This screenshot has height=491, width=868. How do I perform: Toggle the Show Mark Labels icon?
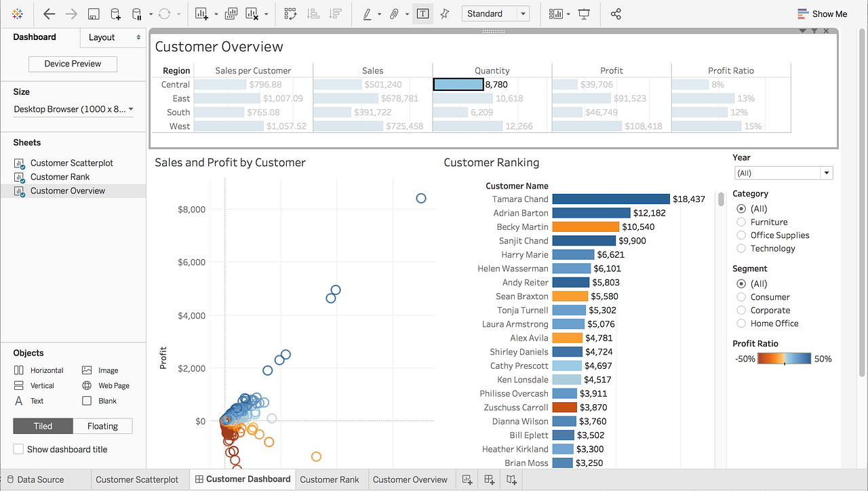click(422, 14)
